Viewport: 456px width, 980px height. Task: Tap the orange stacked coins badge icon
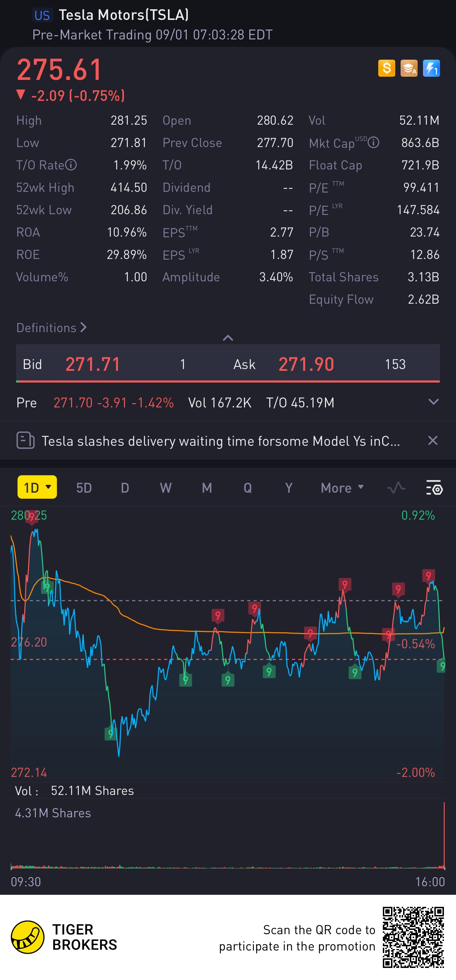click(409, 68)
